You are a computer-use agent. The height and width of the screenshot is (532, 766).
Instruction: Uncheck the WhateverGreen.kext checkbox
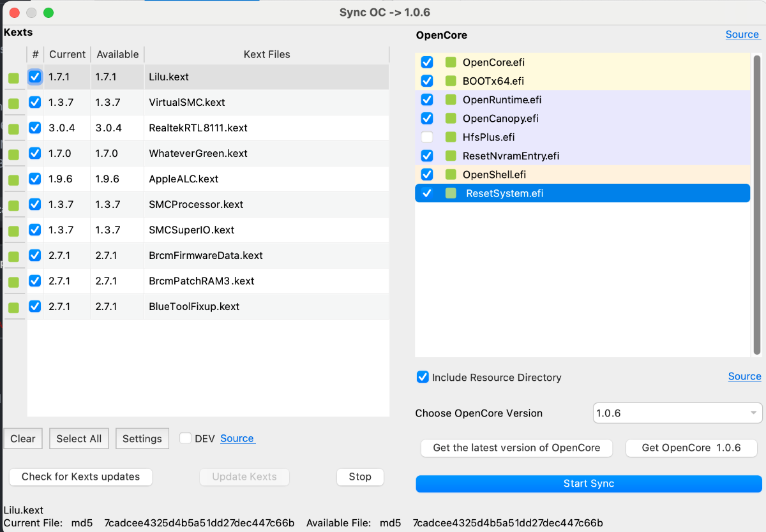coord(35,153)
